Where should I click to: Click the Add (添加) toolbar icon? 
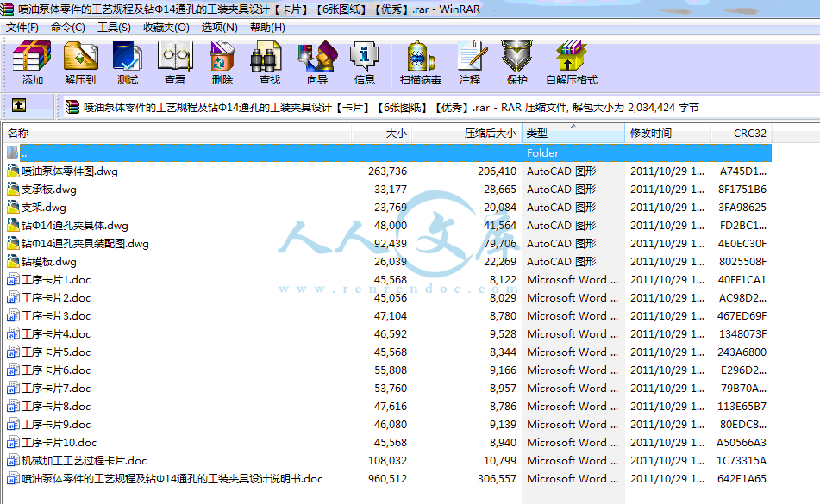pyautogui.click(x=32, y=63)
